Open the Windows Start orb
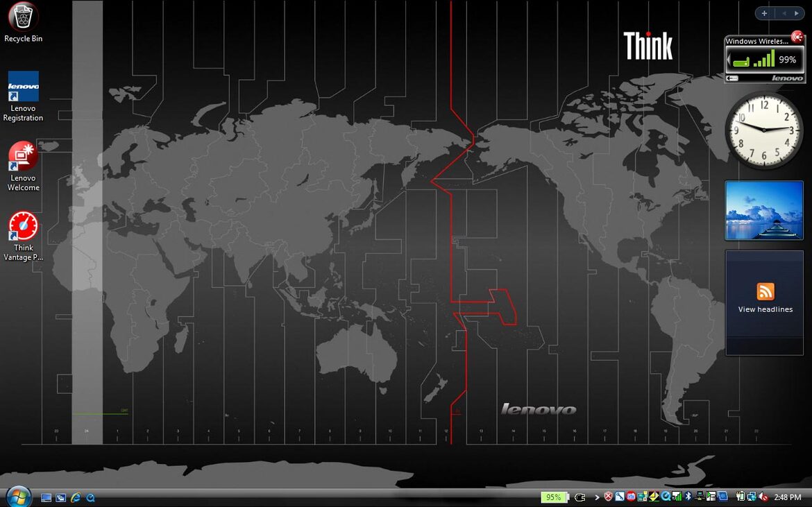The height and width of the screenshot is (507, 812). pyautogui.click(x=18, y=497)
